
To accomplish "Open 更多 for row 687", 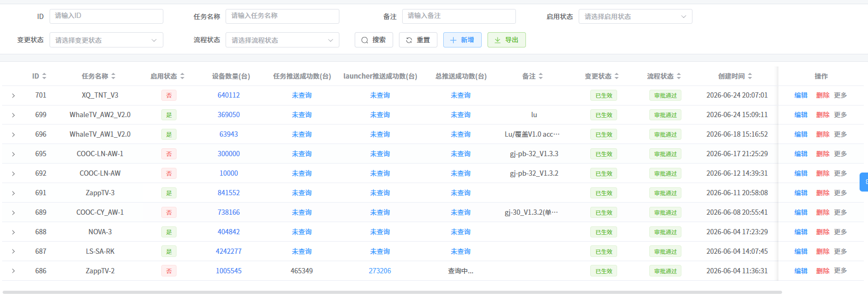I will [x=841, y=252].
